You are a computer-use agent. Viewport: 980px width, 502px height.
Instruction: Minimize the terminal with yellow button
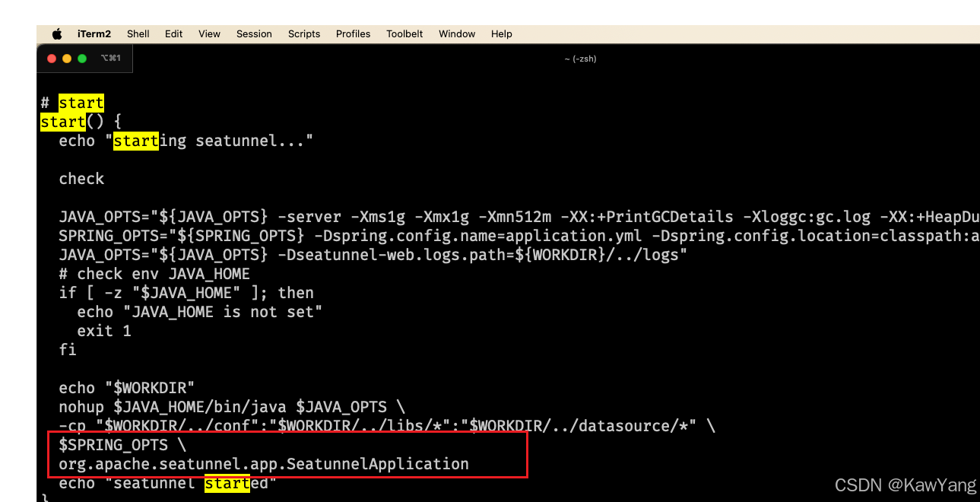[67, 59]
